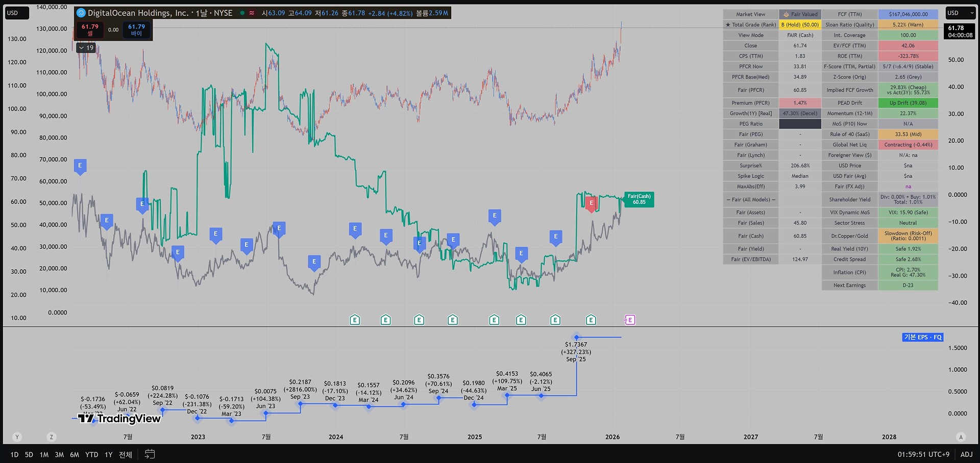Screen dimensions: 980x463
Task: Click the 기본 EPS · FQ indicator label
Action: pos(923,337)
